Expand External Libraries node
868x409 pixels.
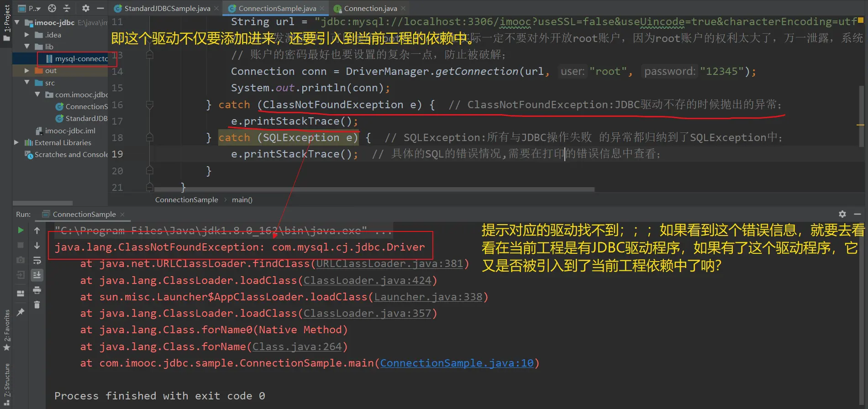point(17,142)
